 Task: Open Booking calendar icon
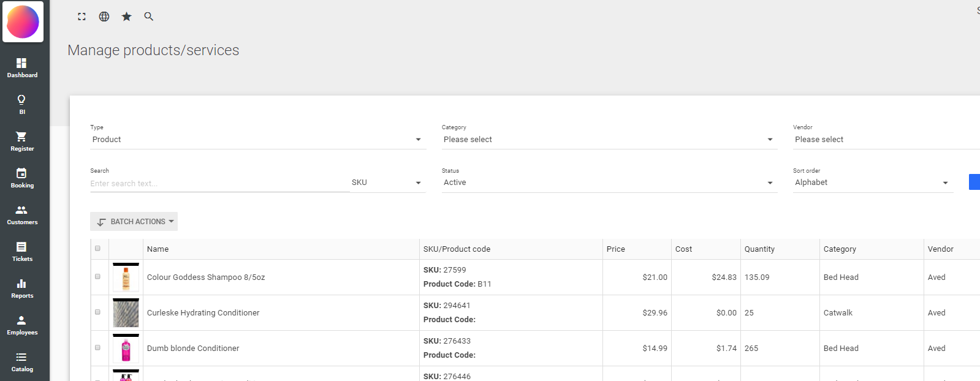[22, 178]
